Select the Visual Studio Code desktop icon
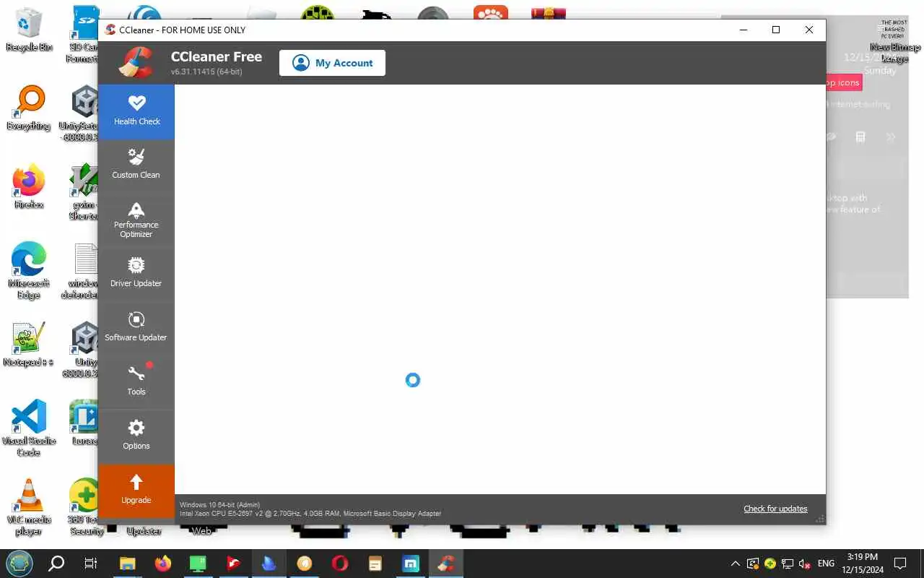 [29, 428]
